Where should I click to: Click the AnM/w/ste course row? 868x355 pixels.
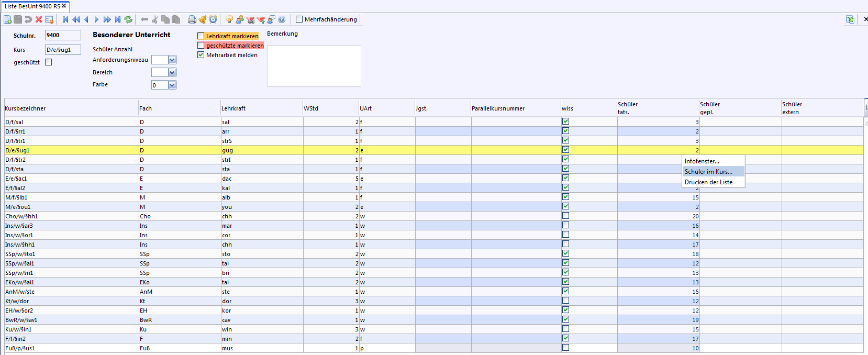71,292
